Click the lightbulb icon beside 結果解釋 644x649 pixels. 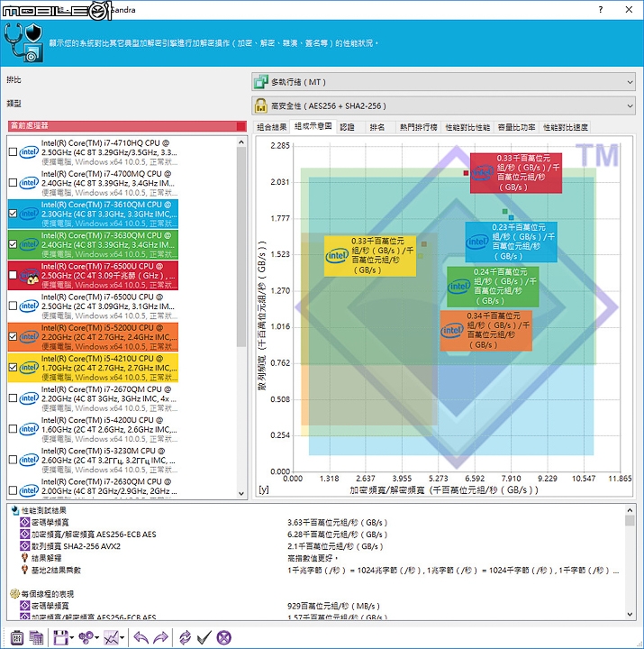coord(25,558)
